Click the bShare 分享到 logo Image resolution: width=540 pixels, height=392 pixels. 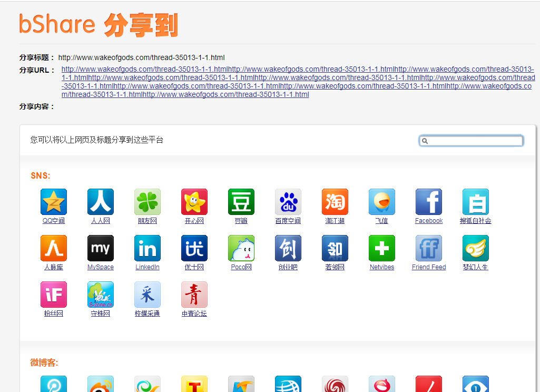click(x=99, y=25)
